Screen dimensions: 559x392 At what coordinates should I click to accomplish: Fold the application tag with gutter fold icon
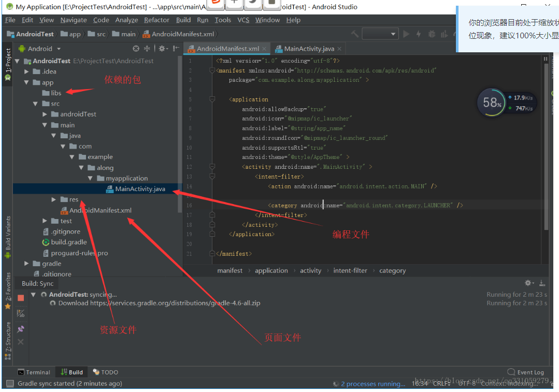click(x=212, y=99)
